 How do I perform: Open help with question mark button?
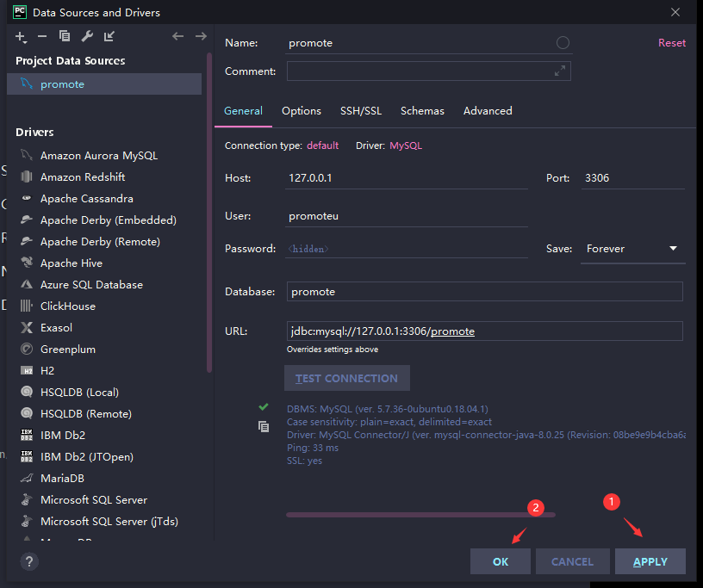(x=29, y=561)
